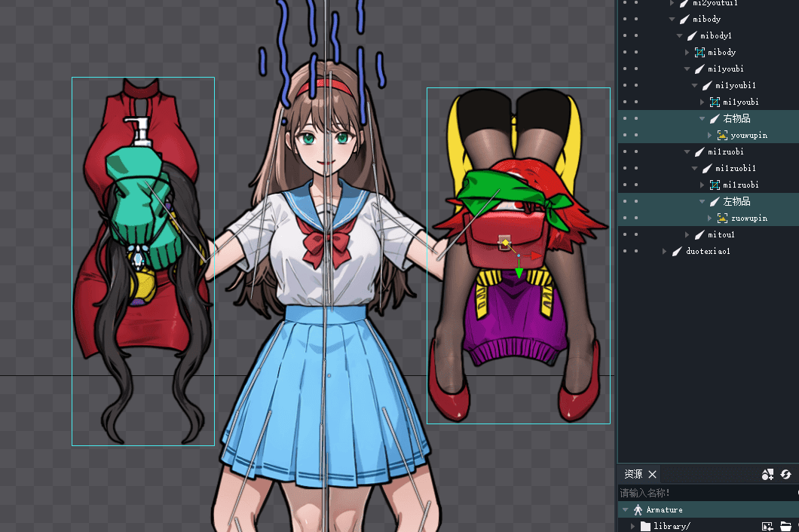Select the mi1zuobi1 bone in hierarchy
The width and height of the screenshot is (799, 532).
click(736, 169)
